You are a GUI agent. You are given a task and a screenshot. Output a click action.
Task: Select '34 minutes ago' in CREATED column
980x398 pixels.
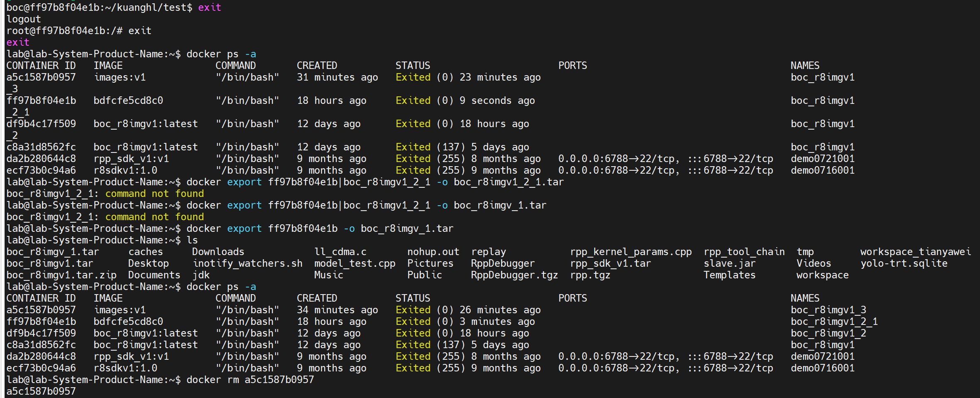pyautogui.click(x=337, y=310)
